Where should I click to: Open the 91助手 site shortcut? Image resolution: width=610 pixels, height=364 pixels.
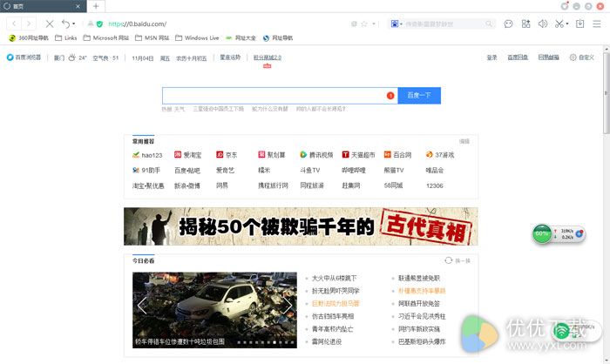coord(146,170)
